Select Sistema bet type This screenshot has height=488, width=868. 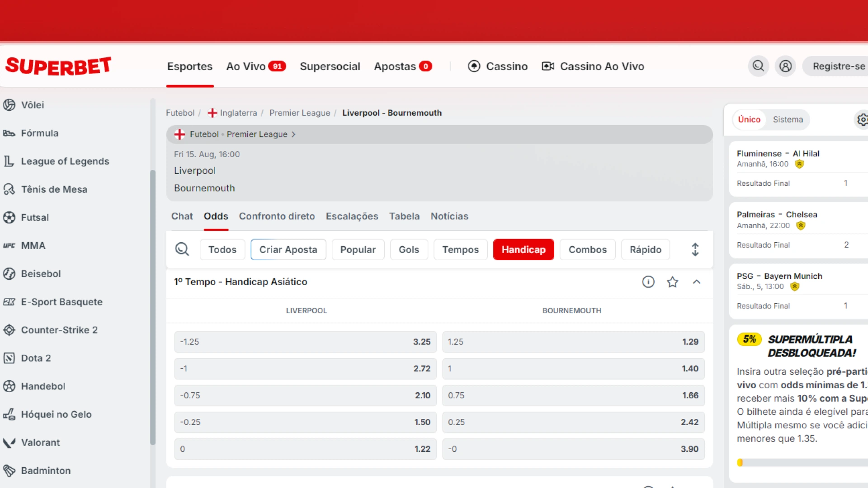(788, 120)
